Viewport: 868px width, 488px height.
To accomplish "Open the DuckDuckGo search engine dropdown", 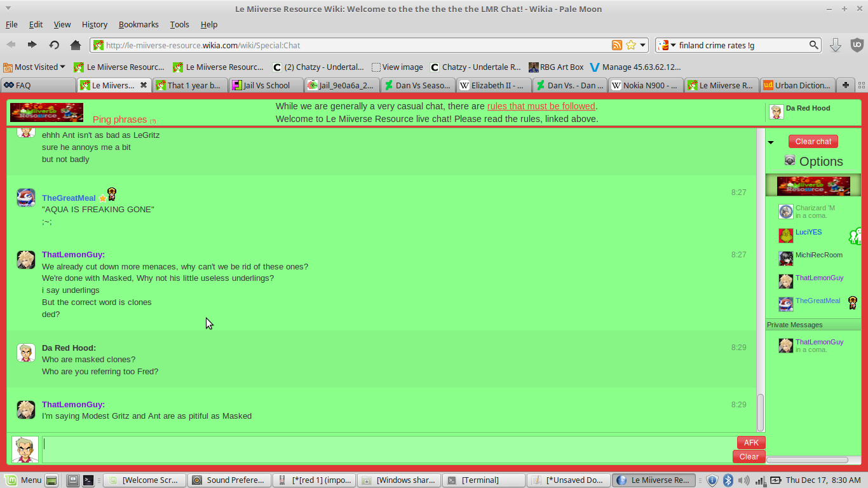I will pyautogui.click(x=667, y=45).
